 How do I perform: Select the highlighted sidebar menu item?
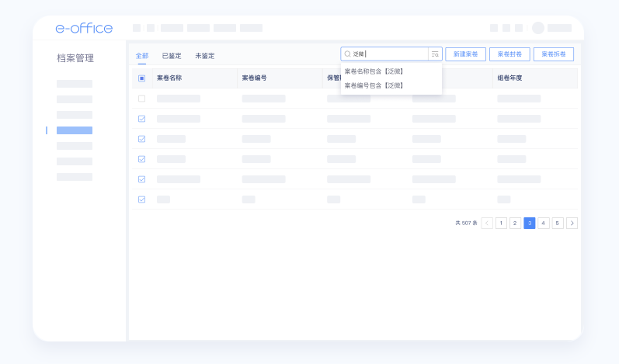pyautogui.click(x=75, y=130)
